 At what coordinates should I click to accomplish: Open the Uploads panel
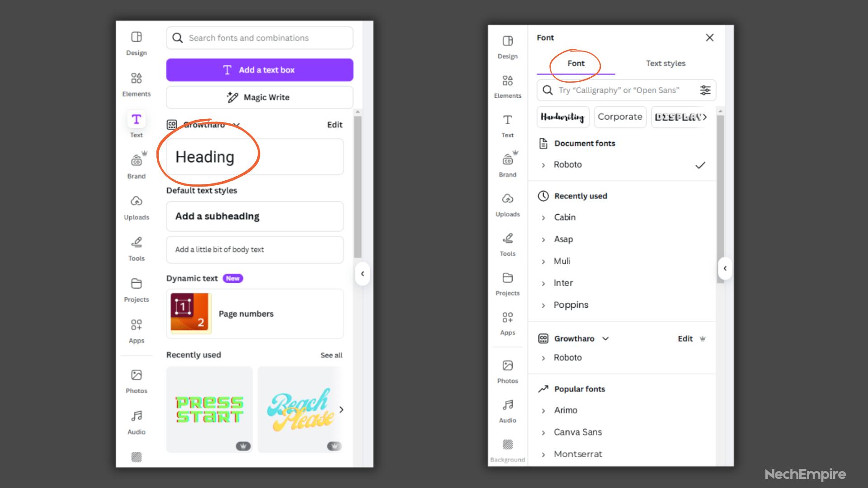tap(137, 207)
